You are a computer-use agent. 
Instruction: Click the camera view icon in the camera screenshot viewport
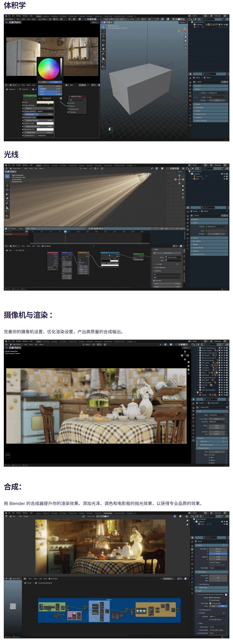(x=188, y=369)
